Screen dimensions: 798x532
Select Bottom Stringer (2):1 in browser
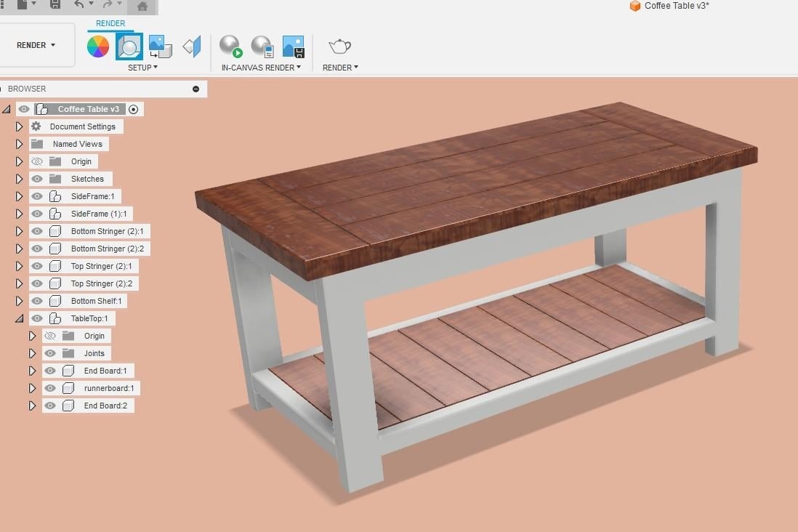coord(107,231)
